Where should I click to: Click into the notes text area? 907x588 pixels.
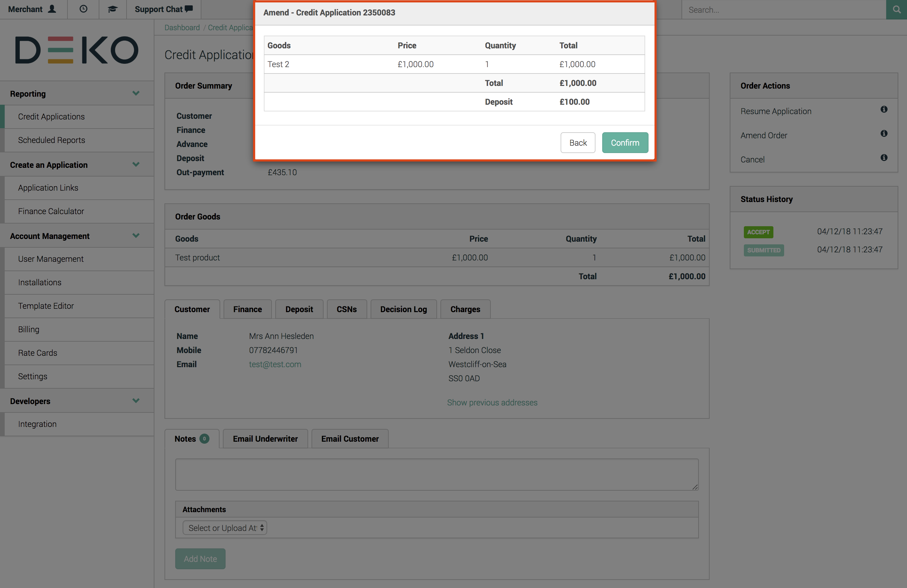[436, 475]
